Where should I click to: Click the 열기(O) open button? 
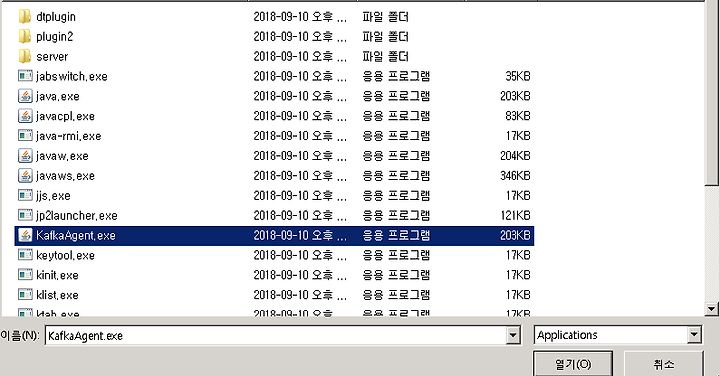click(573, 364)
